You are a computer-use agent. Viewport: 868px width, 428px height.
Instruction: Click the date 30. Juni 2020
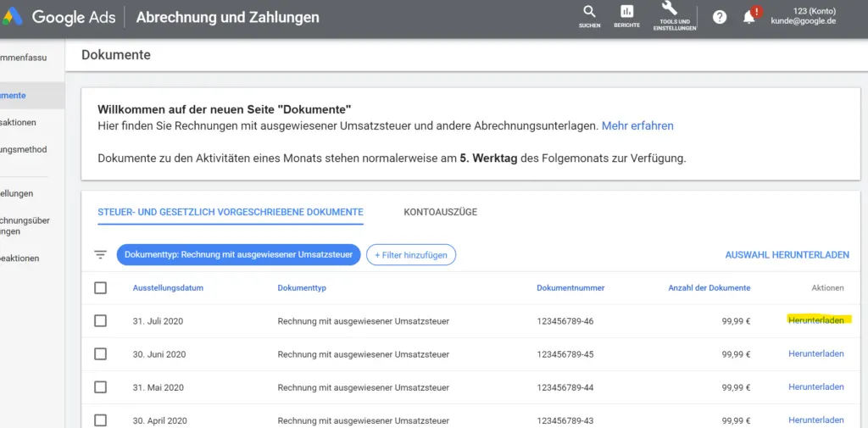pos(159,354)
